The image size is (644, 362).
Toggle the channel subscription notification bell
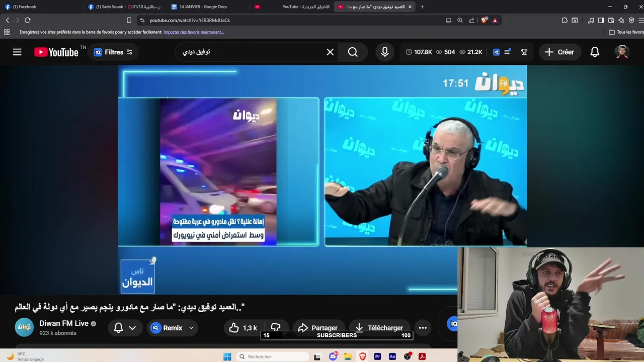(118, 328)
